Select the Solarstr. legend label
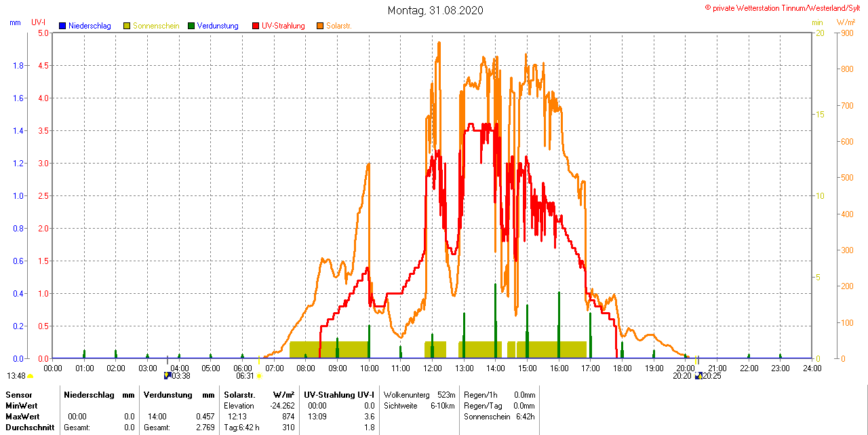Screen dimensions: 868x435 pyautogui.click(x=339, y=26)
